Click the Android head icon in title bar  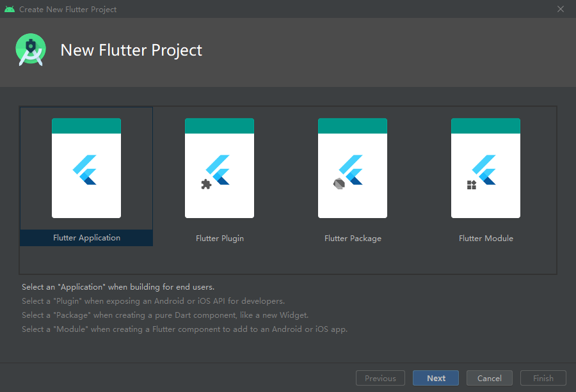10,9
